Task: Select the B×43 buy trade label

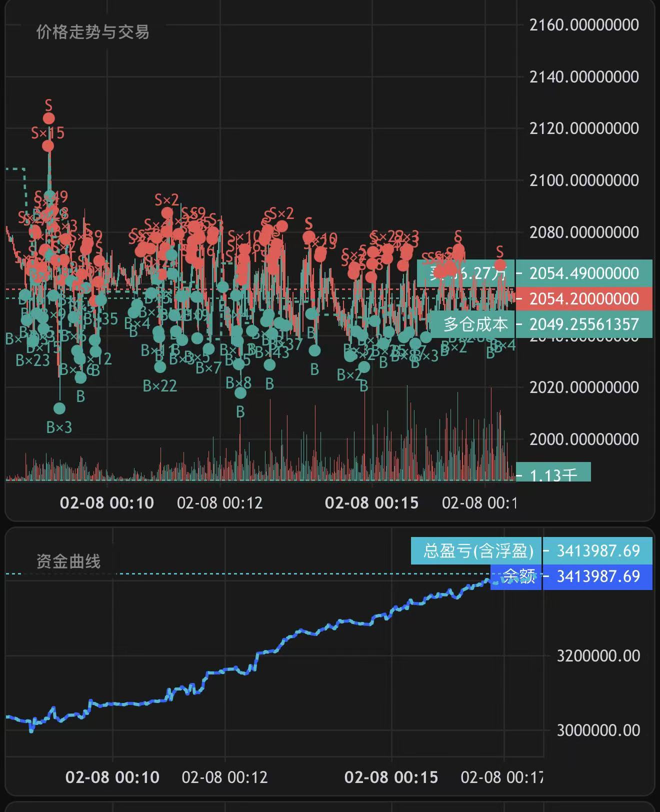Action: (x=272, y=352)
